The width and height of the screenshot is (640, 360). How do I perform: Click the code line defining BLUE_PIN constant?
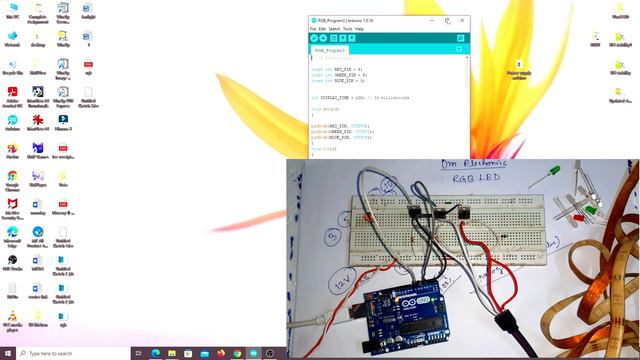coord(338,81)
